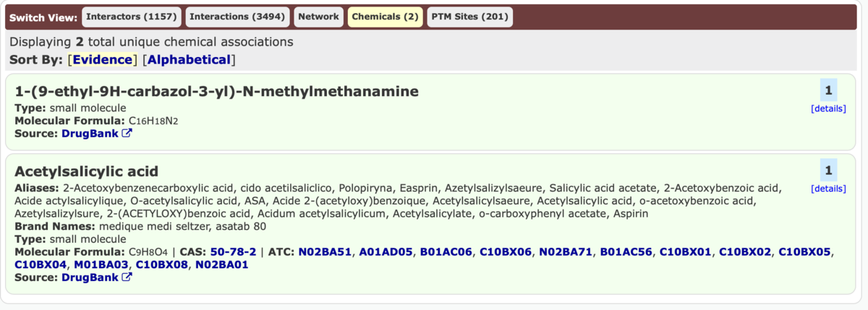The image size is (868, 310).
Task: Expand details for the carbazol methanamine entry
Action: [x=828, y=109]
